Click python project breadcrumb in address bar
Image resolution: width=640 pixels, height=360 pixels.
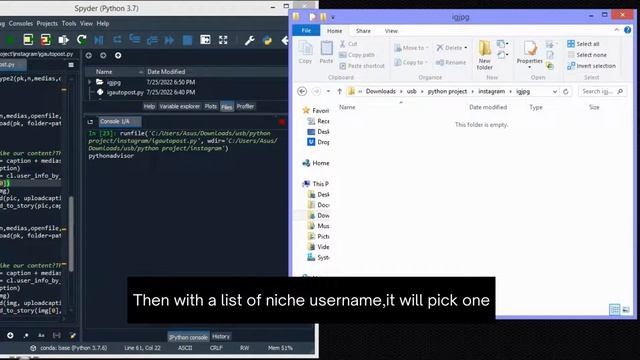point(447,91)
